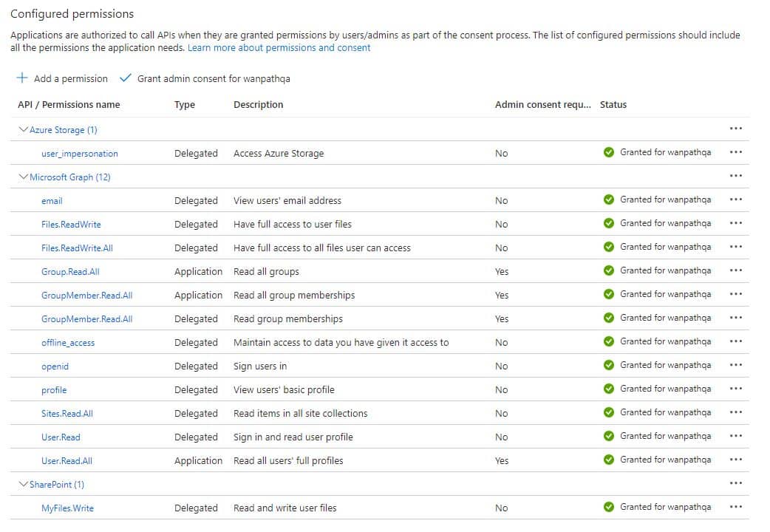The image size is (770, 532).
Task: Click the API / Permissions name column header
Action: tap(69, 105)
